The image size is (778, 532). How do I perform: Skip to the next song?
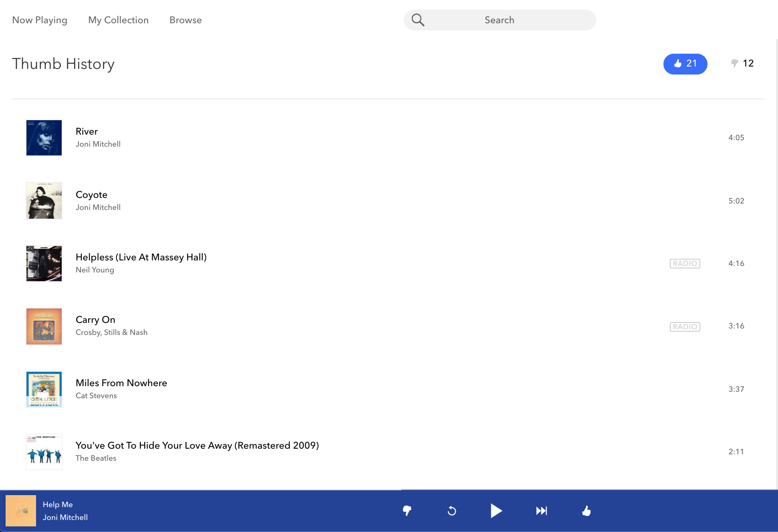click(x=541, y=511)
